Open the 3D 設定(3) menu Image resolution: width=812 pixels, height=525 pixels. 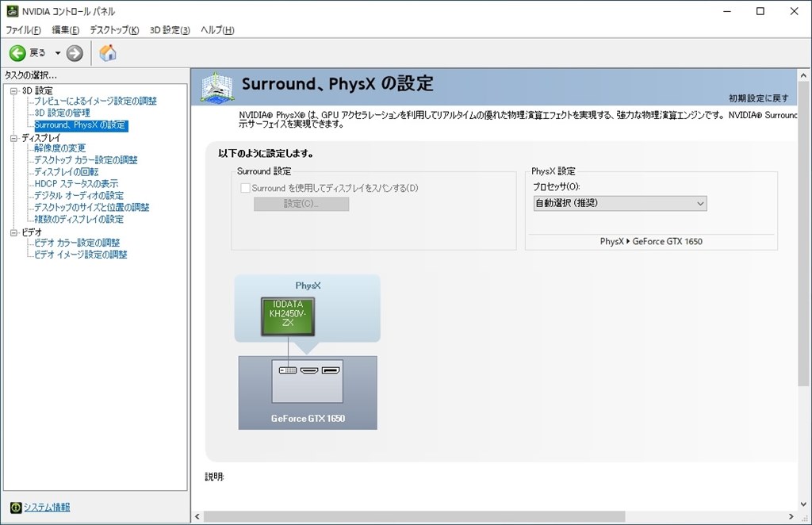click(170, 30)
